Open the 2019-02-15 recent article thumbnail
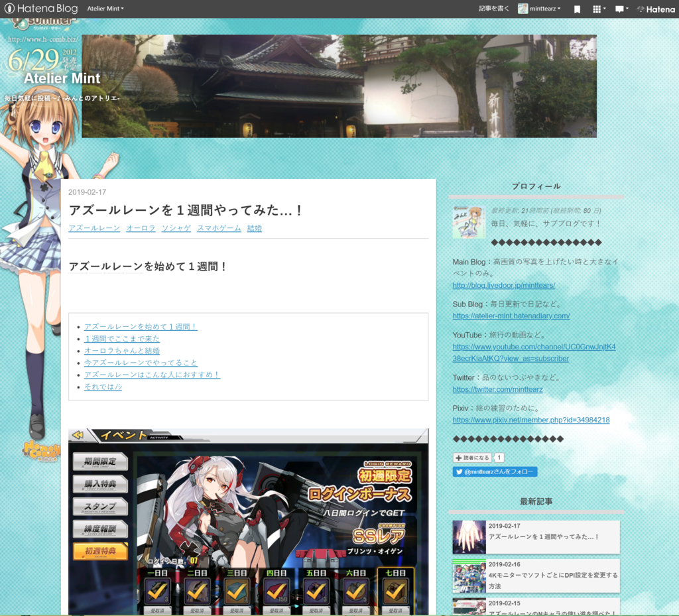This screenshot has height=616, width=679. (x=469, y=607)
